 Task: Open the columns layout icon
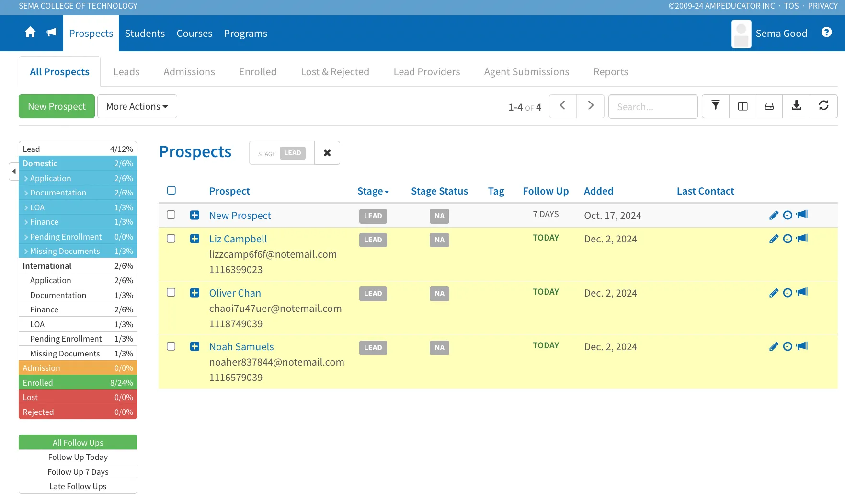742,106
